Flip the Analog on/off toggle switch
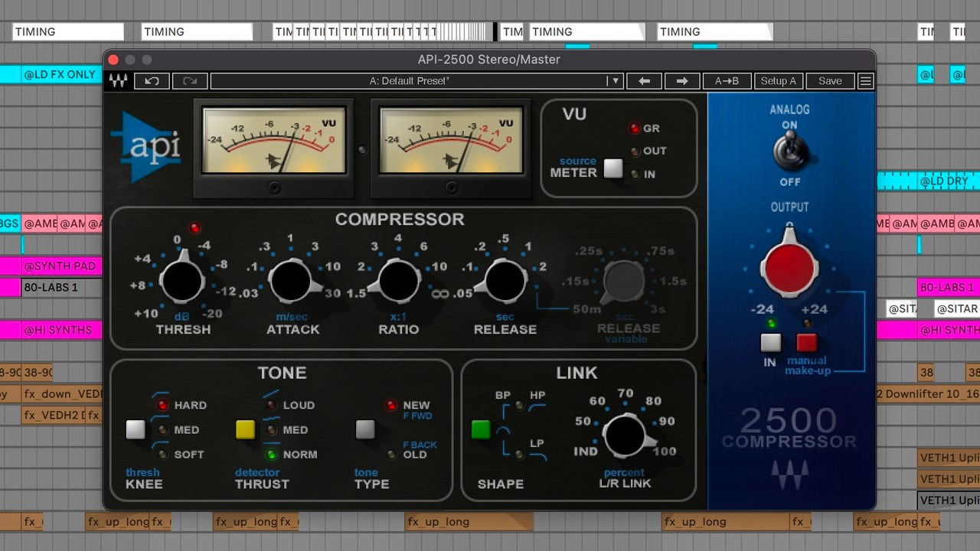Viewport: 980px width, 551px height. click(789, 151)
